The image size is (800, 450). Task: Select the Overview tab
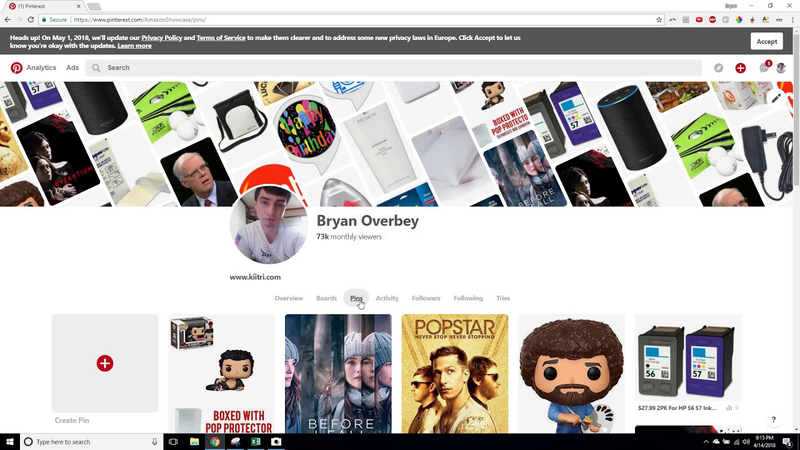click(x=289, y=298)
